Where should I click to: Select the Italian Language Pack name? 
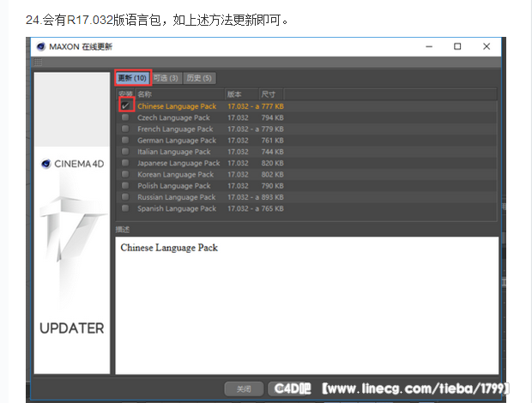coord(173,152)
